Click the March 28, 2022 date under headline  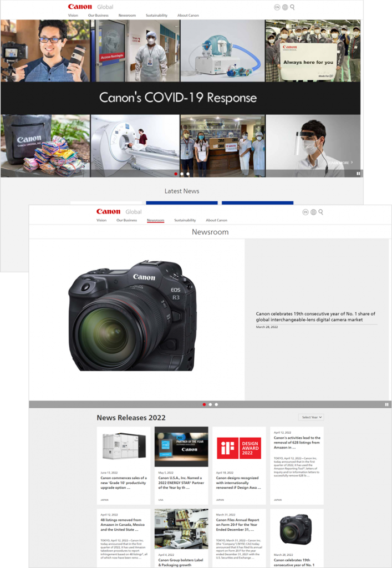[x=267, y=327]
